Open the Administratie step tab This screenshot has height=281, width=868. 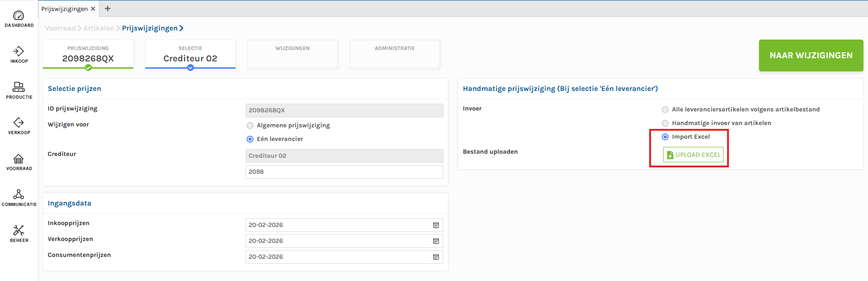394,54
